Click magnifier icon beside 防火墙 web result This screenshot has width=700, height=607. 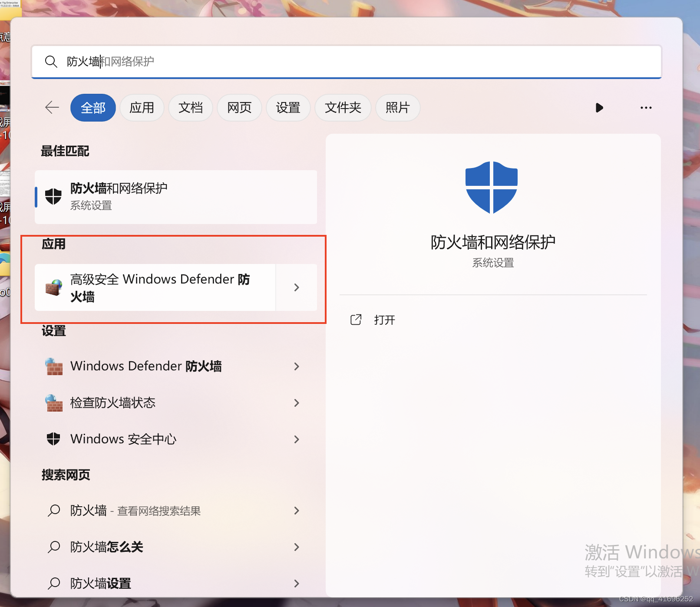[54, 511]
